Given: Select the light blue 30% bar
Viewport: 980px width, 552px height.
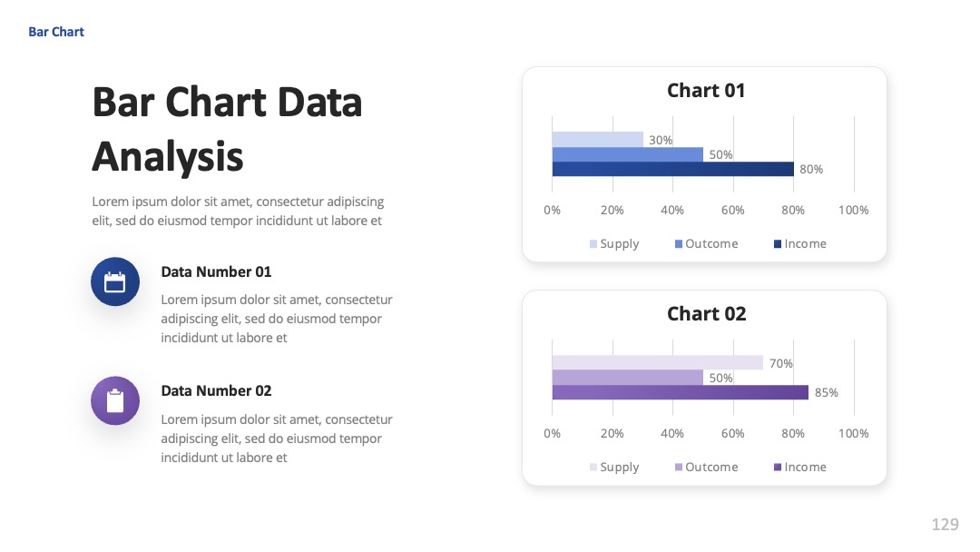Looking at the screenshot, I should pyautogui.click(x=597, y=140).
